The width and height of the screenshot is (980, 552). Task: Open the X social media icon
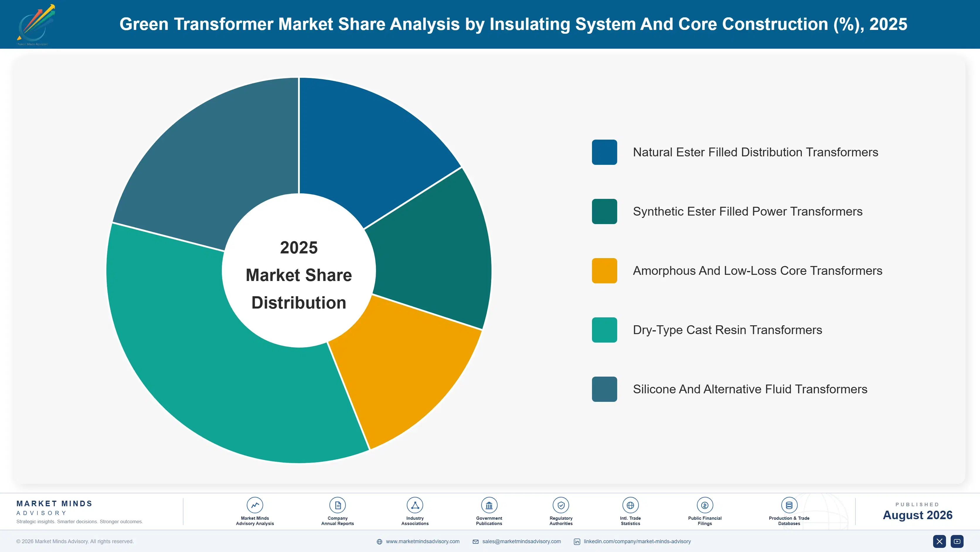(939, 541)
